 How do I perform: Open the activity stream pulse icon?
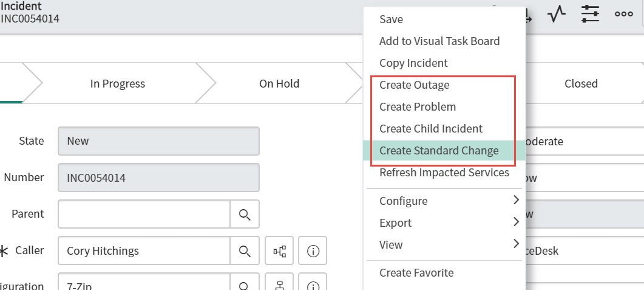coord(557,14)
